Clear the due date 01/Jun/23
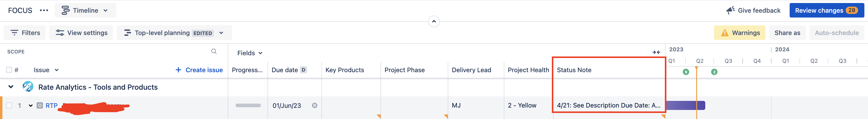The height and width of the screenshot is (119, 868). click(314, 105)
